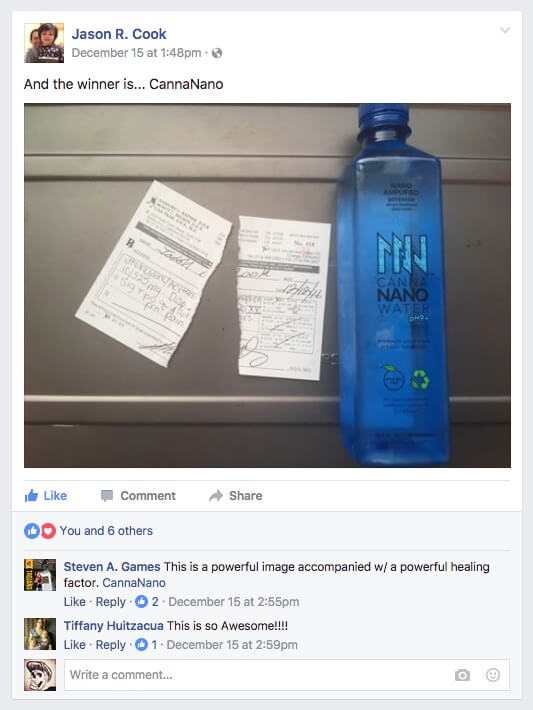The image size is (533, 710).
Task: Focus the Write a comment field
Action: [287, 675]
